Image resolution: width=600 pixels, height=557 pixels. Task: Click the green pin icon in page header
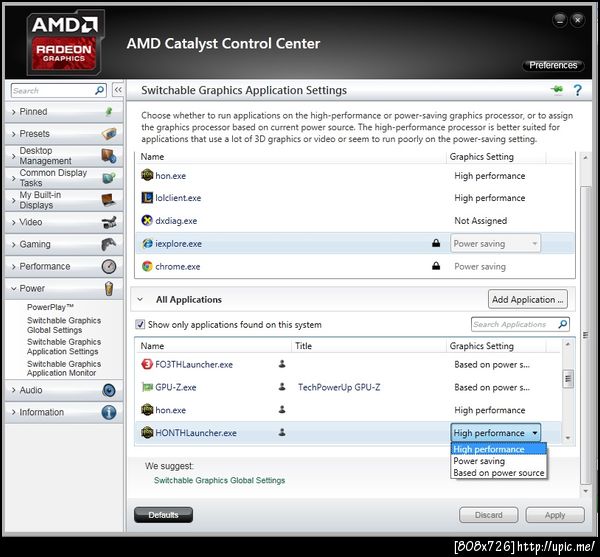pos(557,90)
